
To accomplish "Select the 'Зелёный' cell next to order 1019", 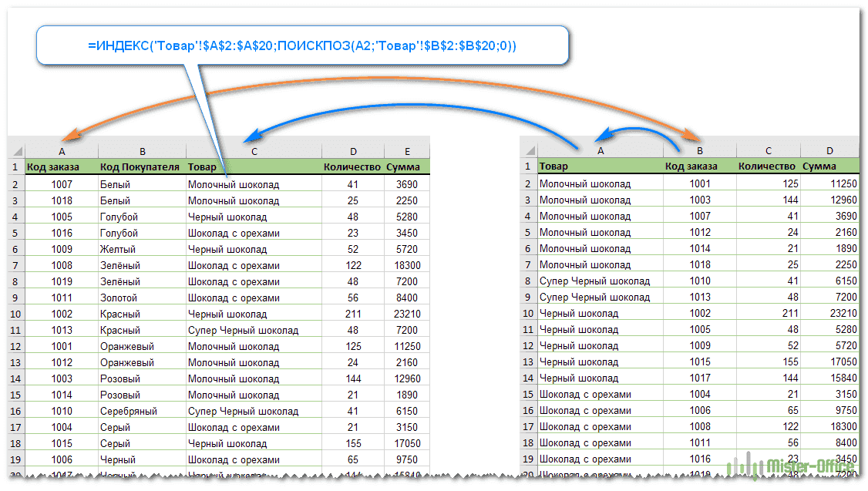I will coord(143,282).
